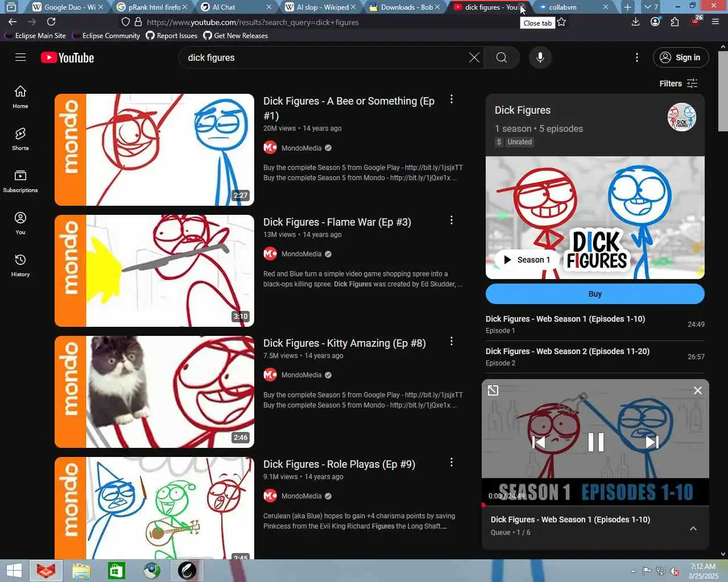Image resolution: width=728 pixels, height=582 pixels.
Task: Expand the miniplayer queue chevron
Action: coord(693,529)
